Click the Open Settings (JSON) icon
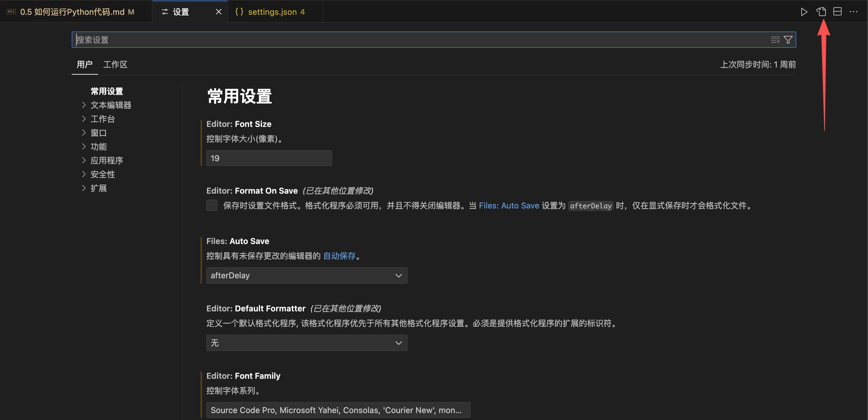Image resolution: width=868 pixels, height=420 pixels. click(x=821, y=12)
